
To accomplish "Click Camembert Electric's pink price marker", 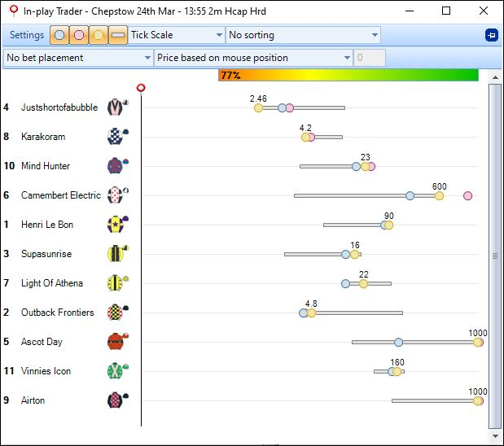I will click(467, 195).
